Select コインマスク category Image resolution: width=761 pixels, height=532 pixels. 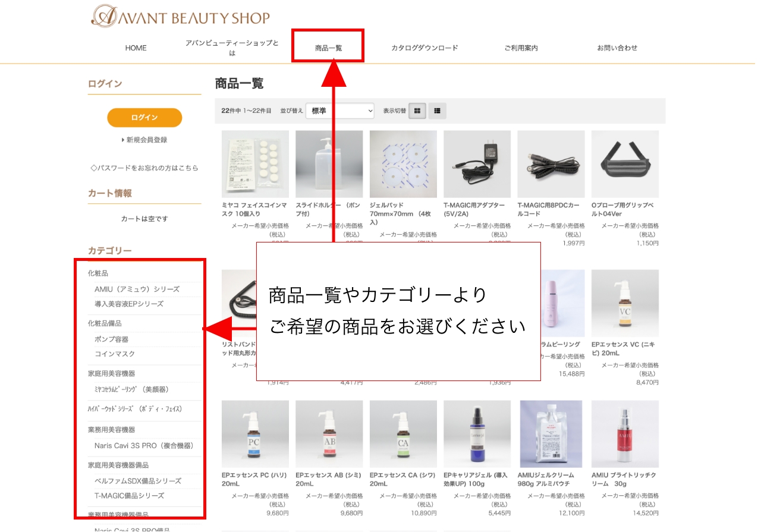tap(115, 354)
